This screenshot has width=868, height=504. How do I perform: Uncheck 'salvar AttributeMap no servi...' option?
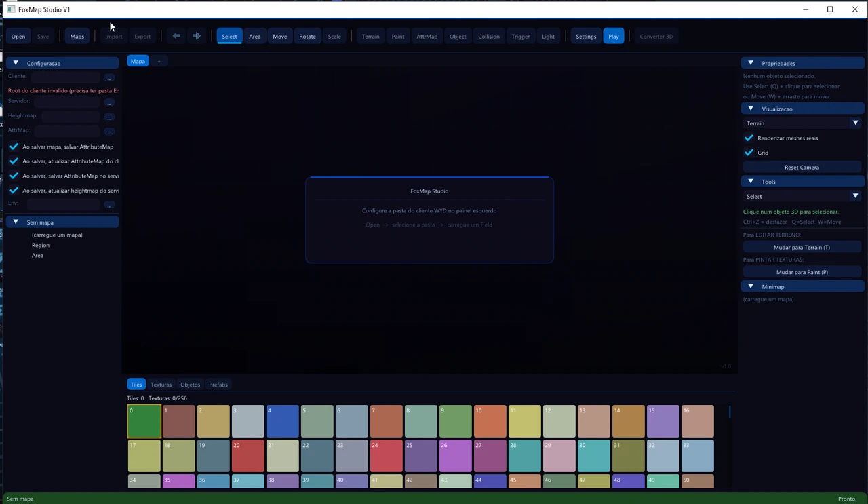point(14,176)
